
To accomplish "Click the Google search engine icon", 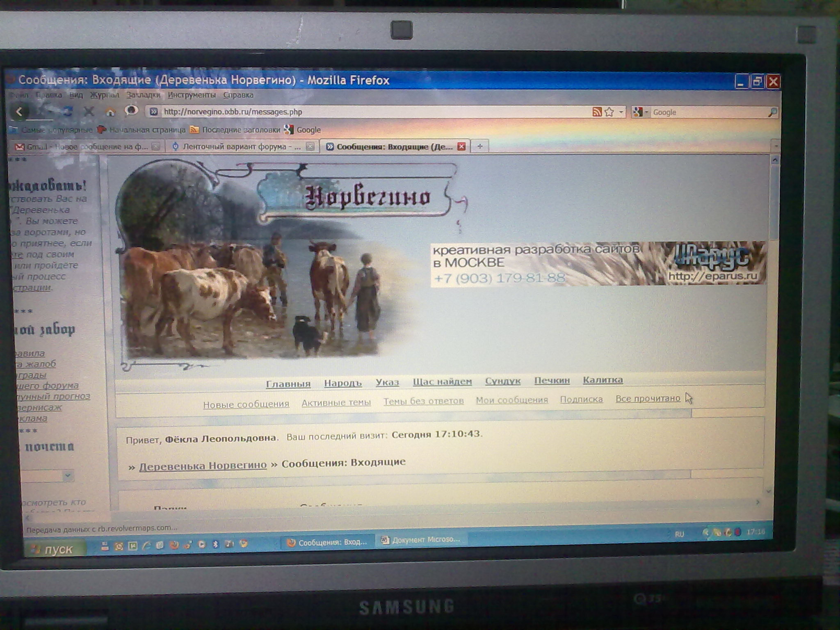I will pos(638,112).
